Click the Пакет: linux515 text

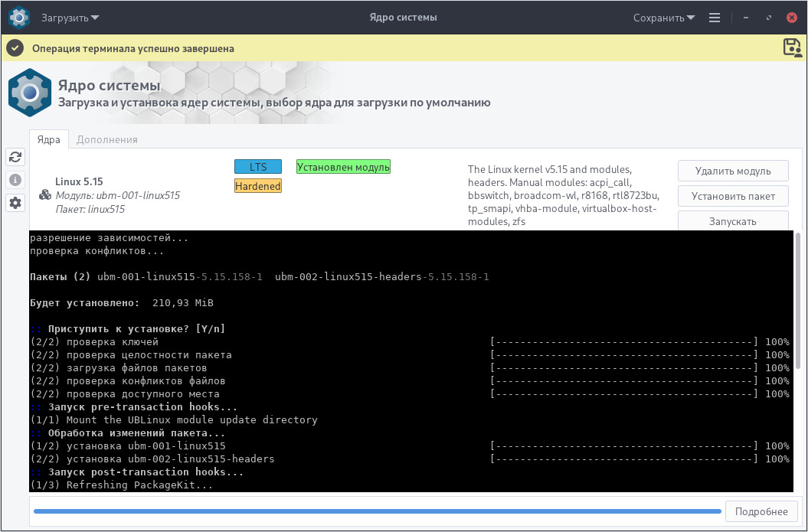90,209
